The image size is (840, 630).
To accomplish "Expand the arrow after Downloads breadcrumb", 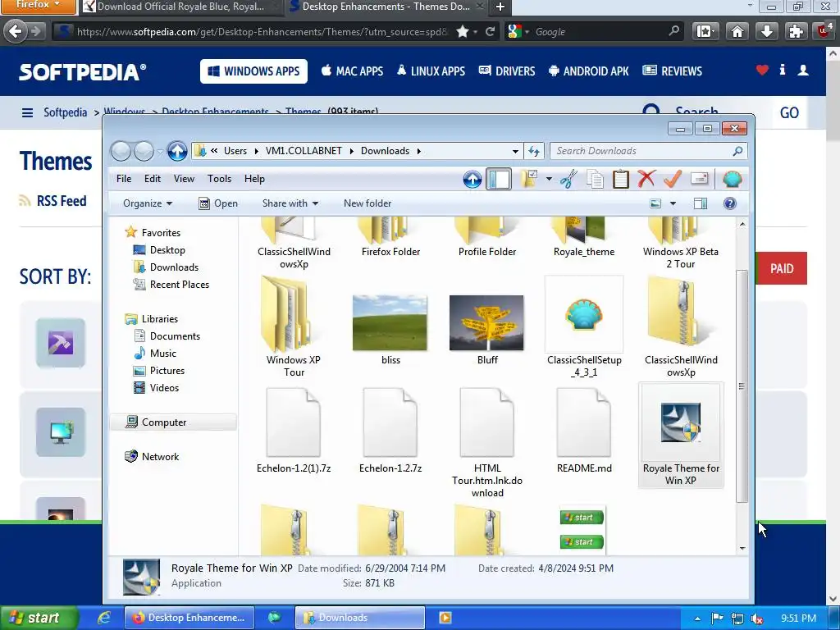I will click(418, 151).
